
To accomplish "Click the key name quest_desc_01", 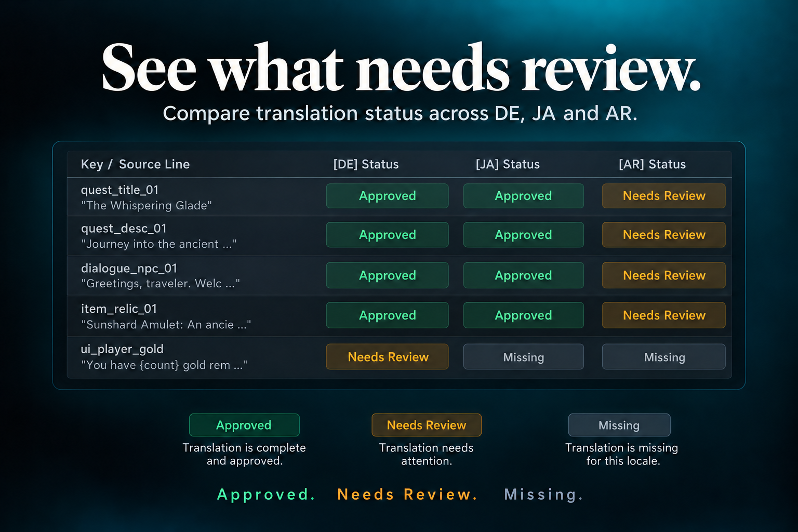I will point(124,229).
